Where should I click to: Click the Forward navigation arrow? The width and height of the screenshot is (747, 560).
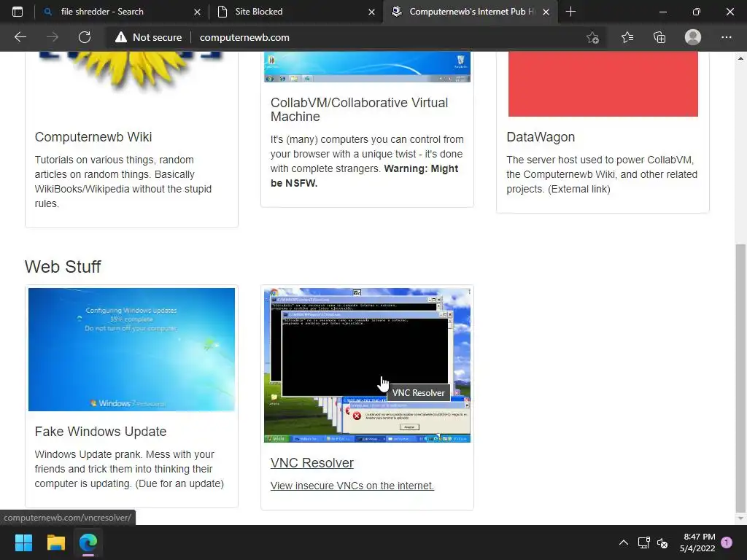point(53,37)
